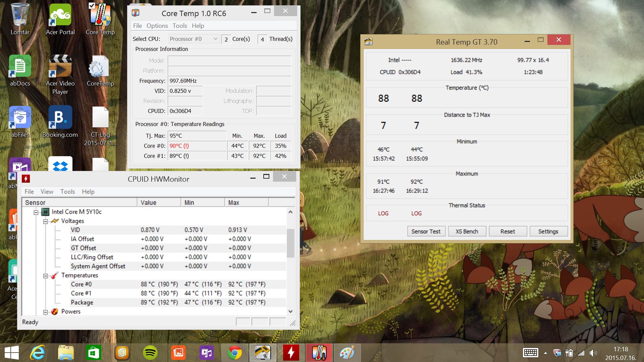The image size is (644, 362).
Task: Open HWMonitor File menu
Action: (29, 192)
